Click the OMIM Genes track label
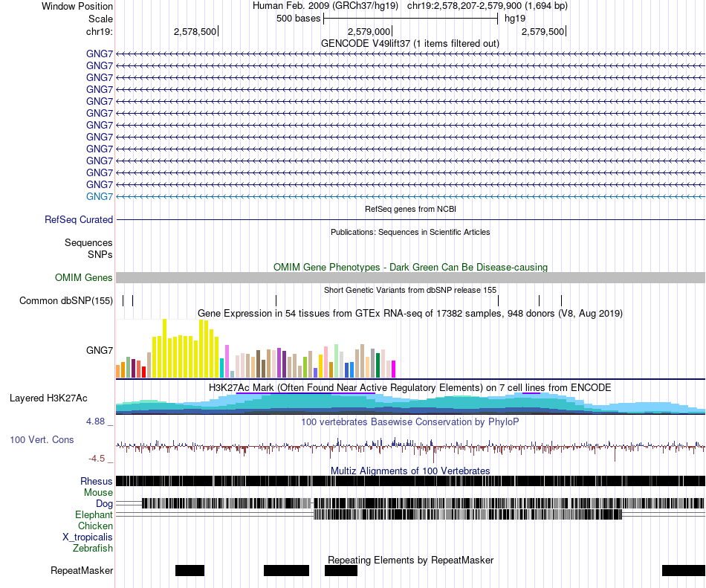The width and height of the screenshot is (706, 588). pos(84,278)
